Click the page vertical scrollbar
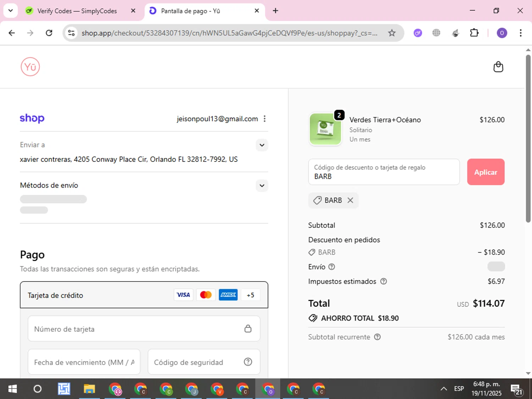 (528, 138)
